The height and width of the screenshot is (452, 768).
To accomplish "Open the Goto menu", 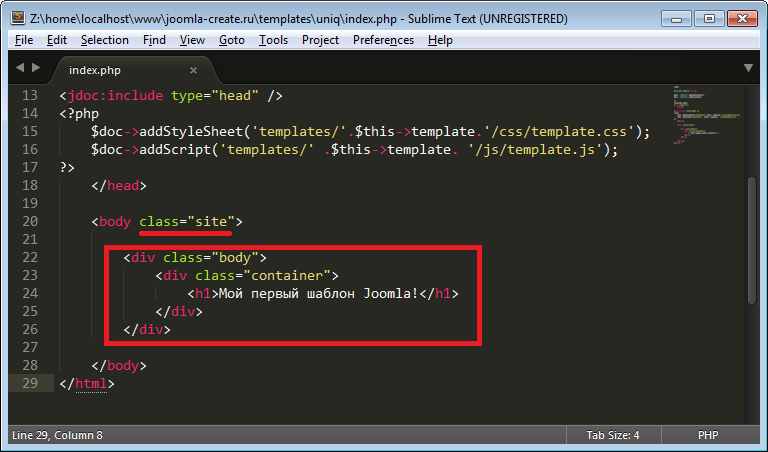I will (x=231, y=40).
